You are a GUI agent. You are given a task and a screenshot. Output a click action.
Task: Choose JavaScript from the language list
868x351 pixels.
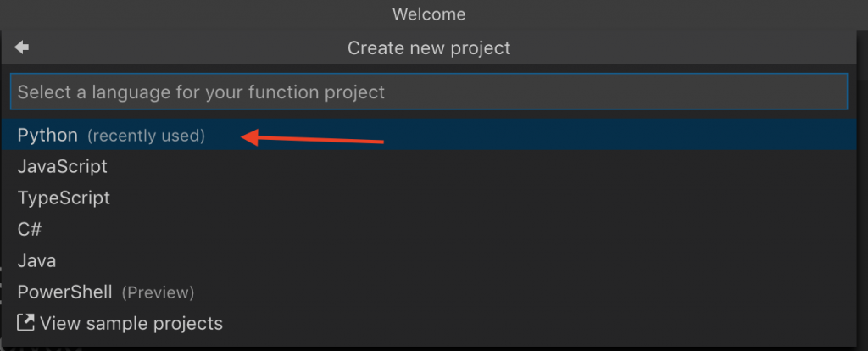point(62,167)
